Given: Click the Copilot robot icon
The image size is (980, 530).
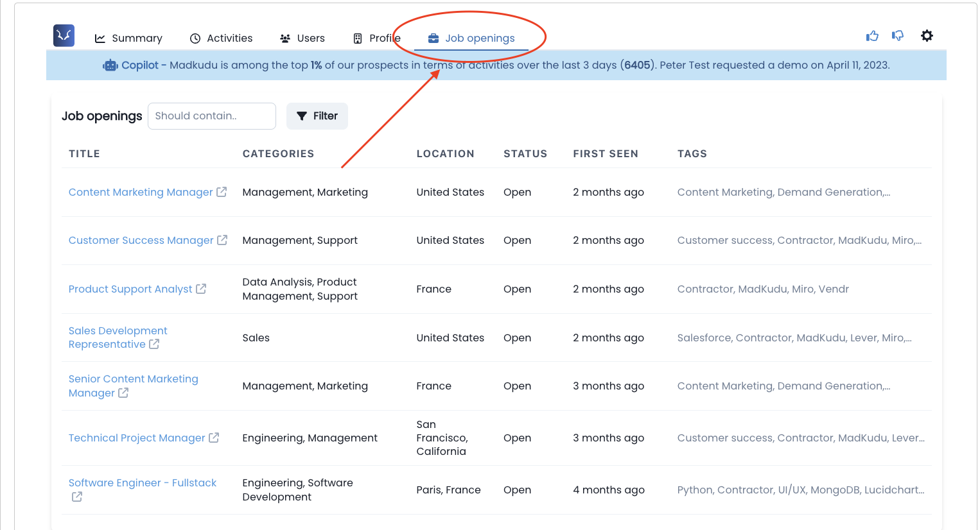Looking at the screenshot, I should pos(110,65).
